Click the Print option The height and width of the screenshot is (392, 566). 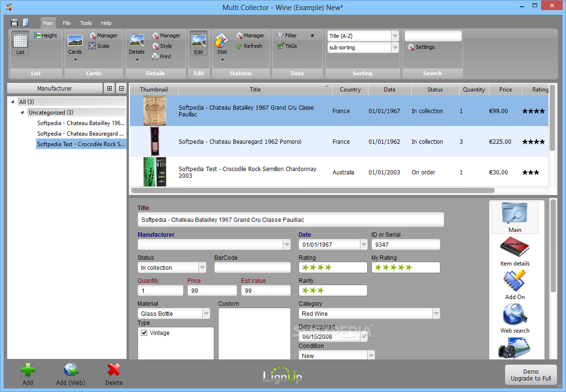click(162, 57)
